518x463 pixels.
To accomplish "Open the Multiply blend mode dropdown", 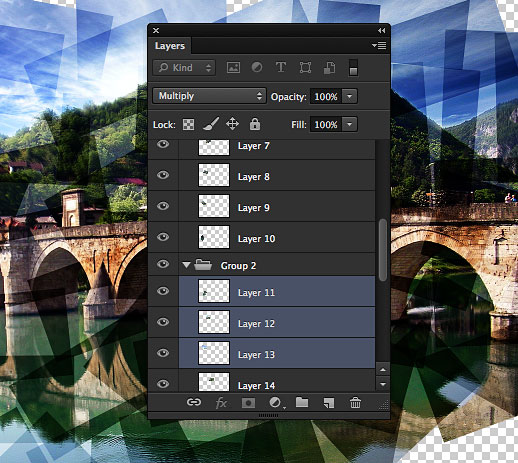I will pyautogui.click(x=209, y=96).
